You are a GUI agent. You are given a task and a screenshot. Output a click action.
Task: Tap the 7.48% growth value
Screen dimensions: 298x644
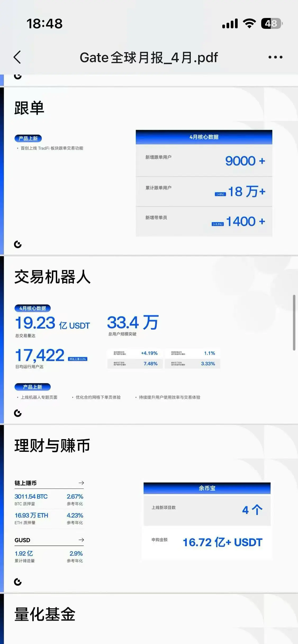(x=151, y=364)
